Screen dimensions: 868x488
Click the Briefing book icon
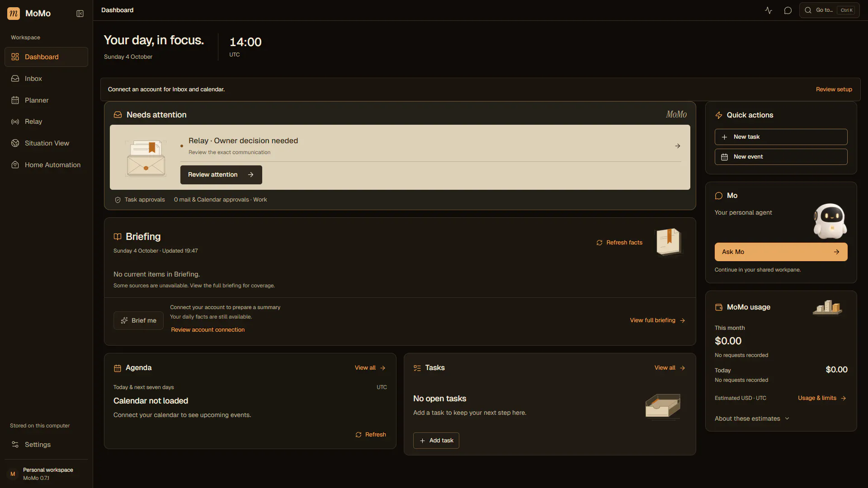tap(118, 237)
